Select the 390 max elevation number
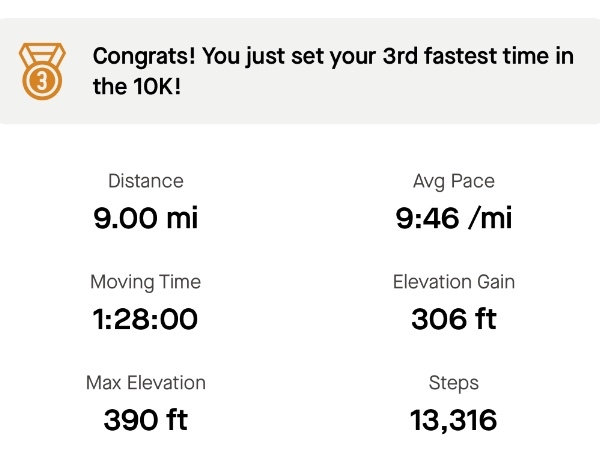600x450 pixels. click(x=131, y=420)
